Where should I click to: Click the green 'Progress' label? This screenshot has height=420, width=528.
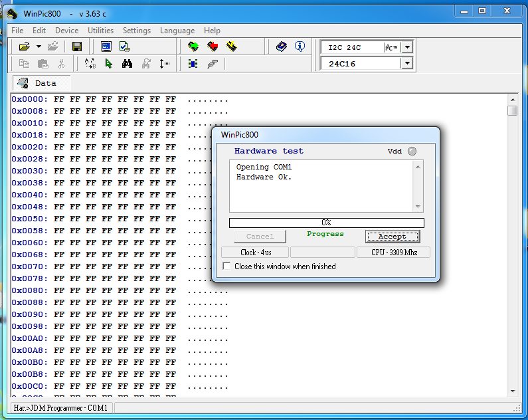pyautogui.click(x=325, y=234)
